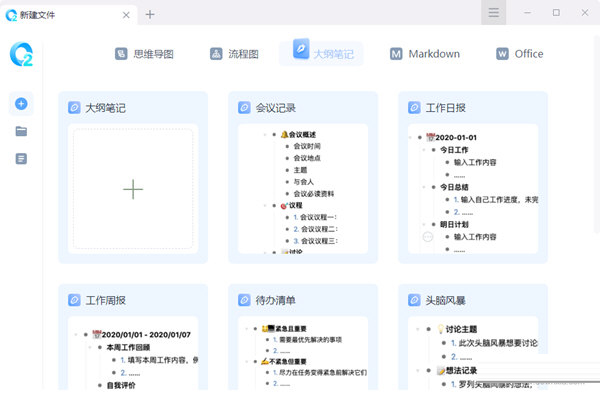Minimize the application window
This screenshot has width=600, height=400.
click(528, 13)
